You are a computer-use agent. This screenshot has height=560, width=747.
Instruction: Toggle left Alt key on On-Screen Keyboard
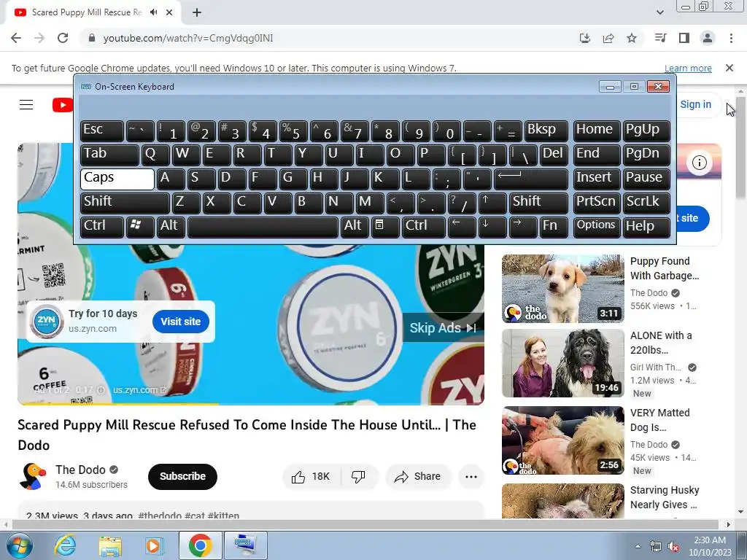point(171,226)
